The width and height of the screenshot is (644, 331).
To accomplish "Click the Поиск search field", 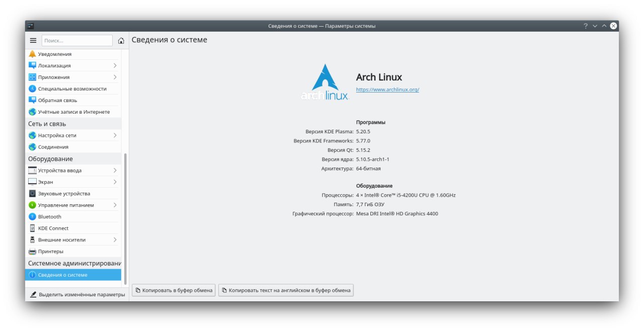I will coord(77,40).
